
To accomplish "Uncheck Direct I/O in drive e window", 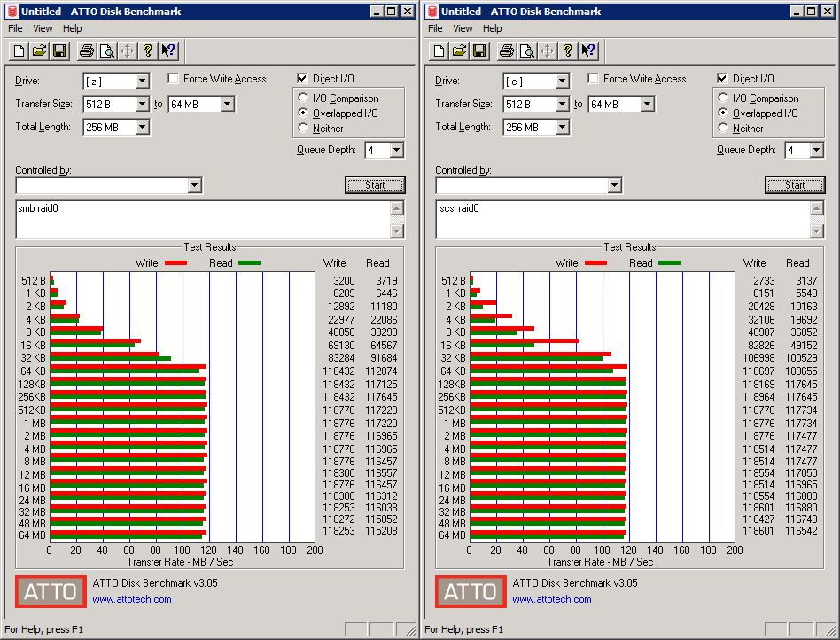I will 721,79.
